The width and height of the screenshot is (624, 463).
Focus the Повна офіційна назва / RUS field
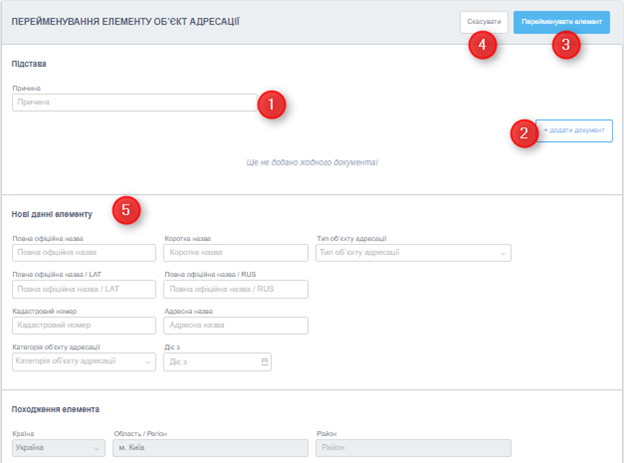tap(236, 289)
